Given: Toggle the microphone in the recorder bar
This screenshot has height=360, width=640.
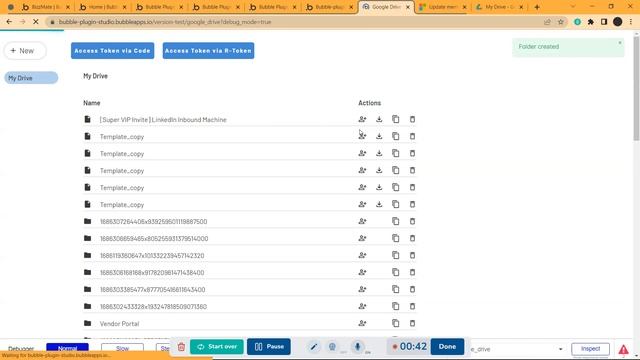Looking at the screenshot, I should (x=358, y=347).
